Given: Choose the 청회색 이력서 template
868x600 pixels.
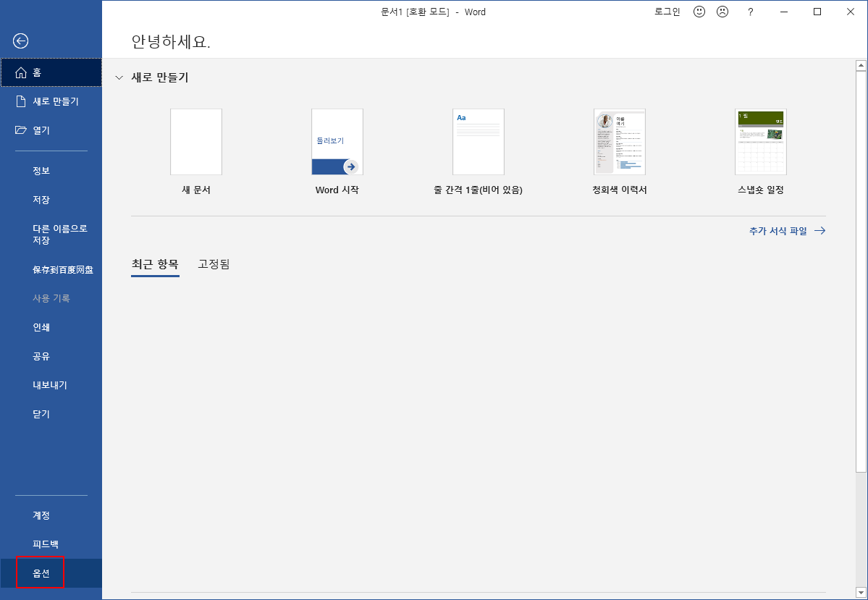Looking at the screenshot, I should 620,152.
